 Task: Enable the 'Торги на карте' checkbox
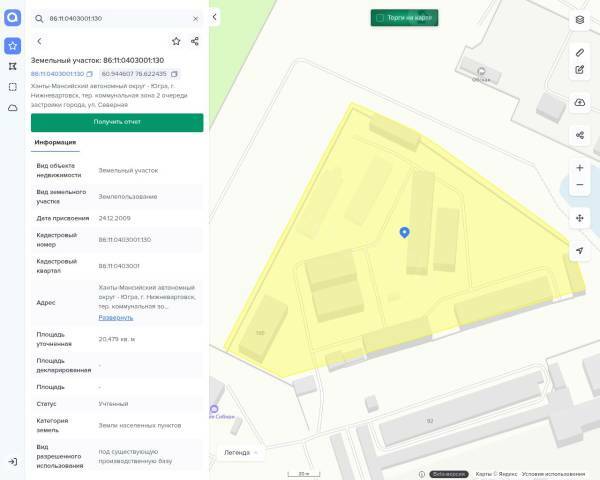(x=380, y=18)
